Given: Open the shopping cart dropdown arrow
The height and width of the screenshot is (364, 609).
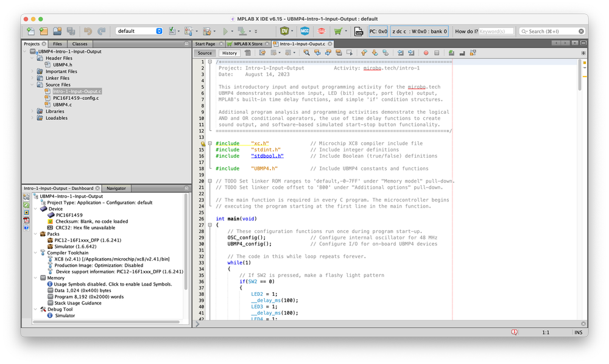Looking at the screenshot, I should click(x=346, y=32).
